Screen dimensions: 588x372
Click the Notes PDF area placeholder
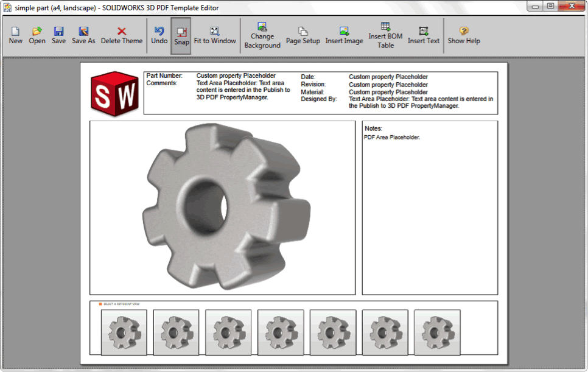[x=429, y=207]
